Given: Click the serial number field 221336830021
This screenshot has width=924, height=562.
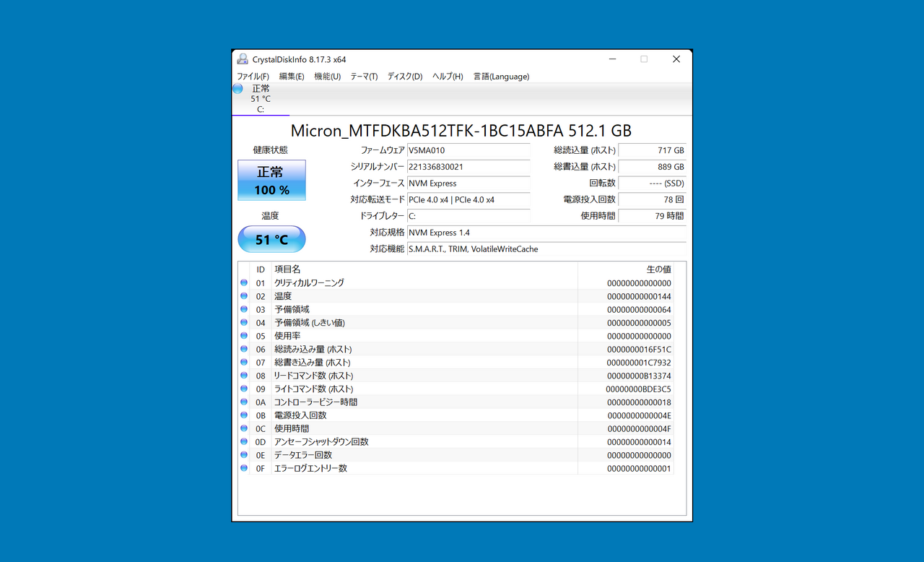Looking at the screenshot, I should tap(468, 167).
